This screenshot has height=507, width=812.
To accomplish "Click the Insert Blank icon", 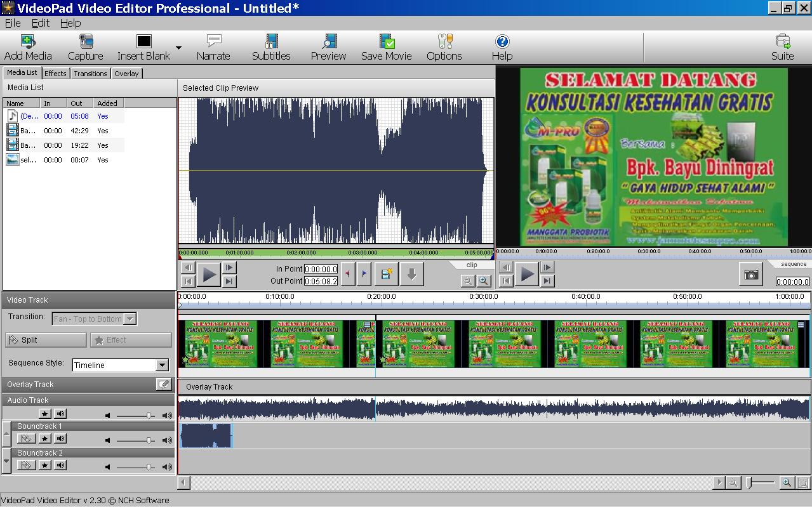I will pyautogui.click(x=144, y=42).
